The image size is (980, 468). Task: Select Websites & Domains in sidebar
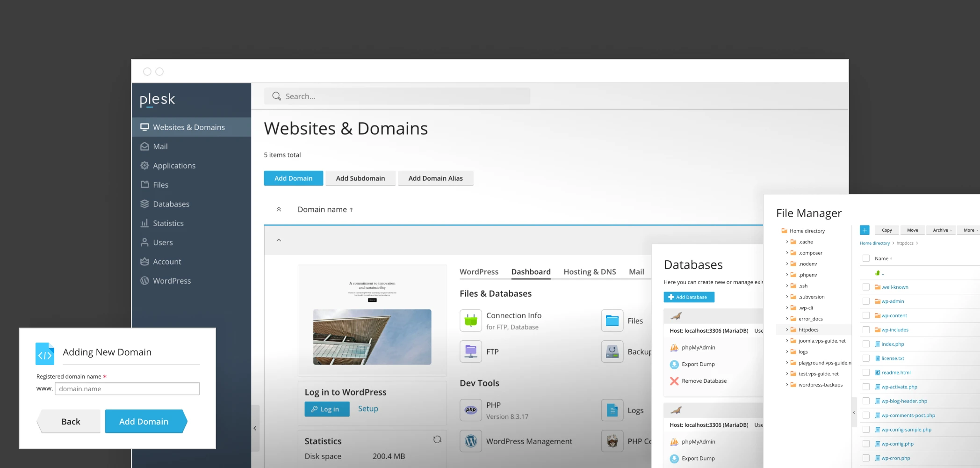pos(191,127)
